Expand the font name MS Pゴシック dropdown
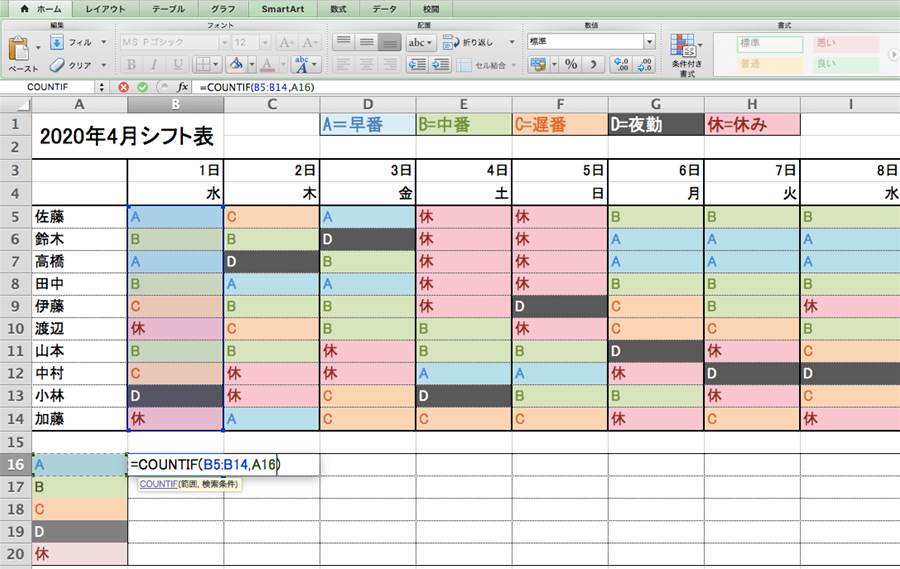Viewport: 900px width, 569px height. coord(221,43)
